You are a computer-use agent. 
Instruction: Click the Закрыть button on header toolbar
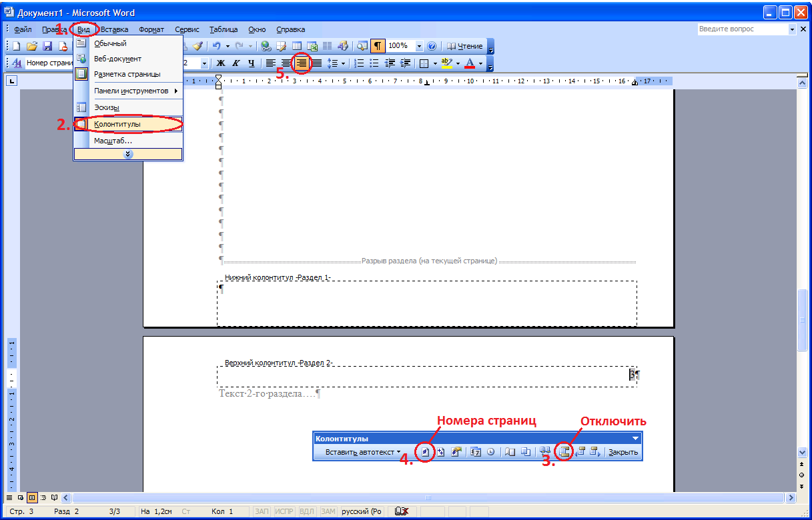coord(623,452)
